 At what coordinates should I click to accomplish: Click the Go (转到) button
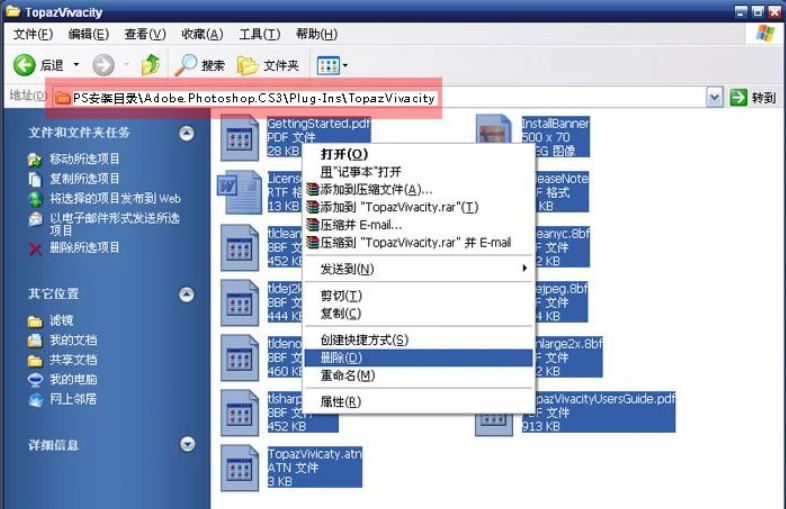click(x=753, y=97)
